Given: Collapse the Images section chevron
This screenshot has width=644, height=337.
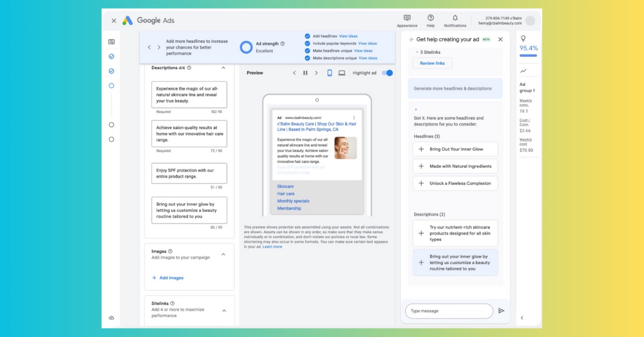Looking at the screenshot, I should coord(223,254).
